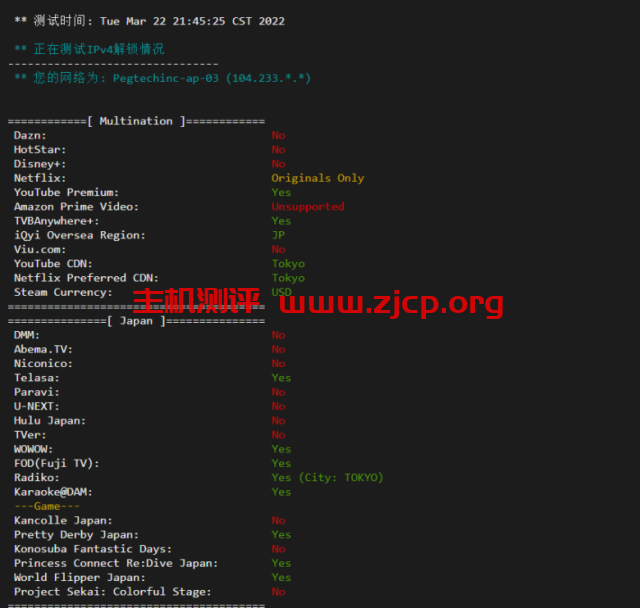
Task: Click the Yes result for WOWOW
Action: (282, 449)
